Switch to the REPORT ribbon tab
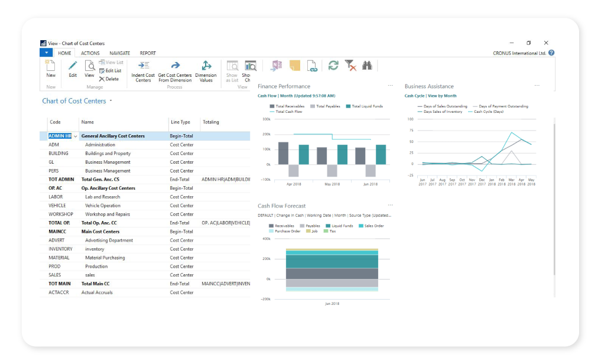This screenshot has width=598, height=364. coord(148,53)
